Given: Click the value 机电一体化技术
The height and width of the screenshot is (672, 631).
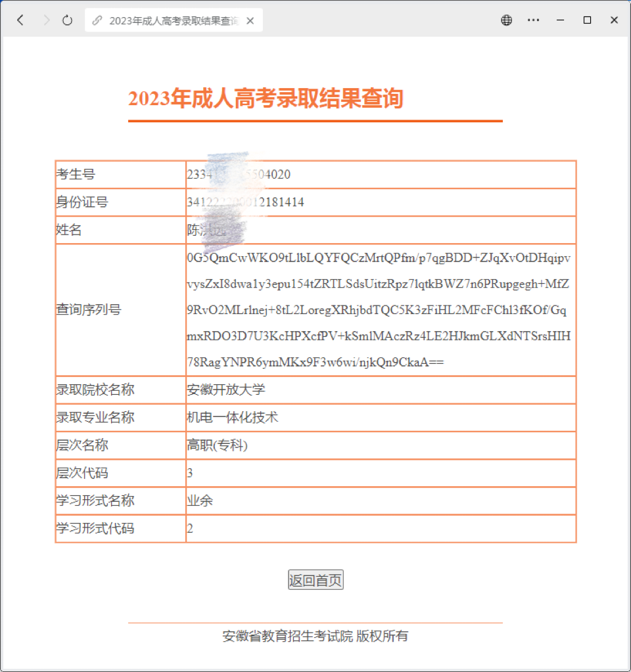Looking at the screenshot, I should pos(233,417).
